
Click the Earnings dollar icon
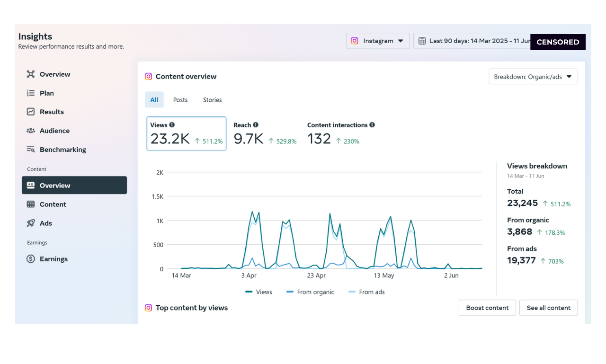31,259
